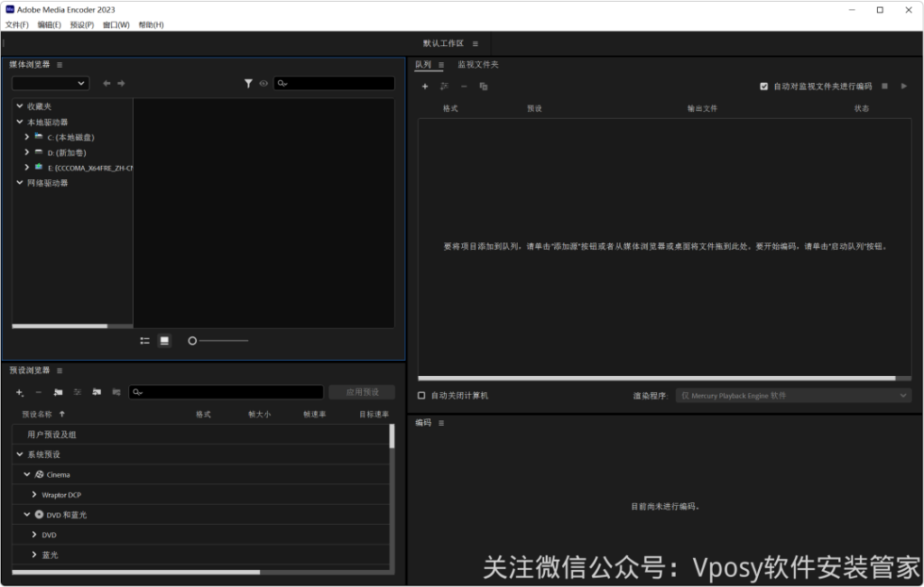The image size is (924, 587).
Task: Open the 渲染程序 Mercury Playback Engine dropdown
Action: coord(794,396)
